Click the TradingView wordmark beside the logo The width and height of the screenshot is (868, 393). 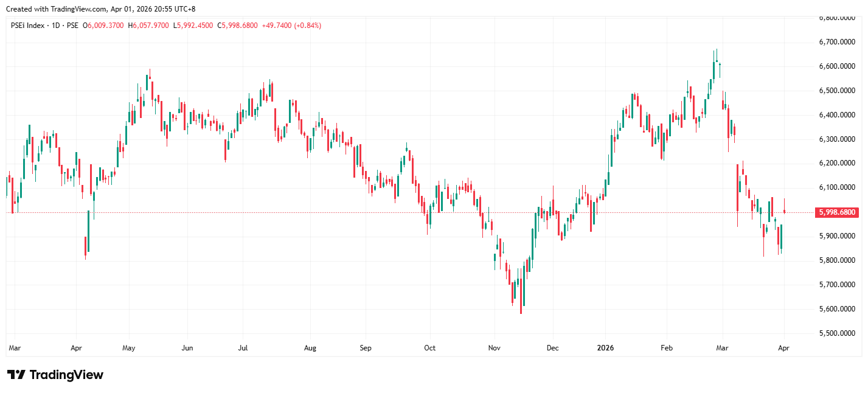(x=66, y=375)
